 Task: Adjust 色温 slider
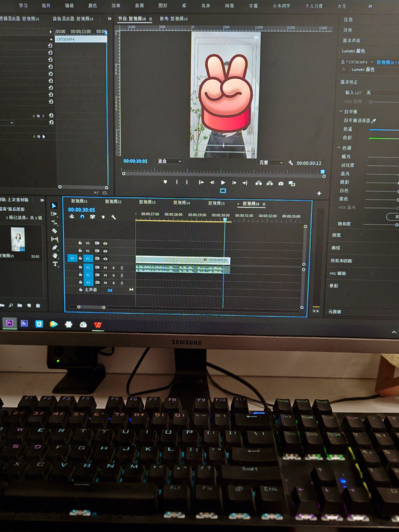[383, 130]
